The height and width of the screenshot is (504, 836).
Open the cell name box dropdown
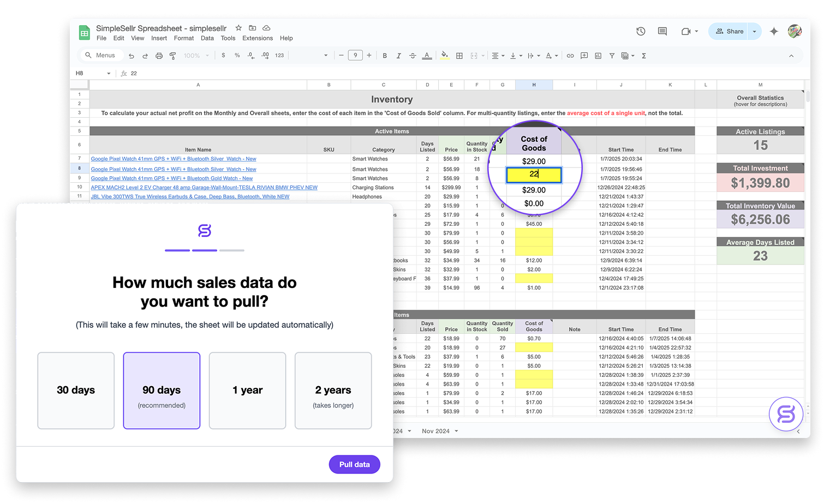coord(109,73)
